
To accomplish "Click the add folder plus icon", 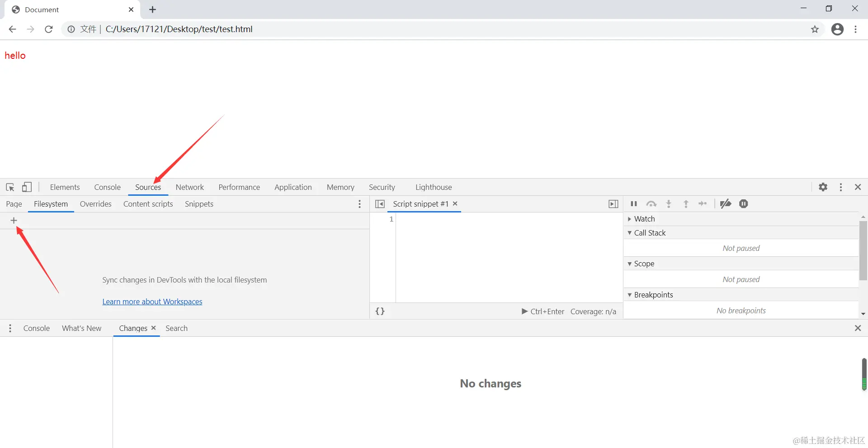I will pos(14,221).
